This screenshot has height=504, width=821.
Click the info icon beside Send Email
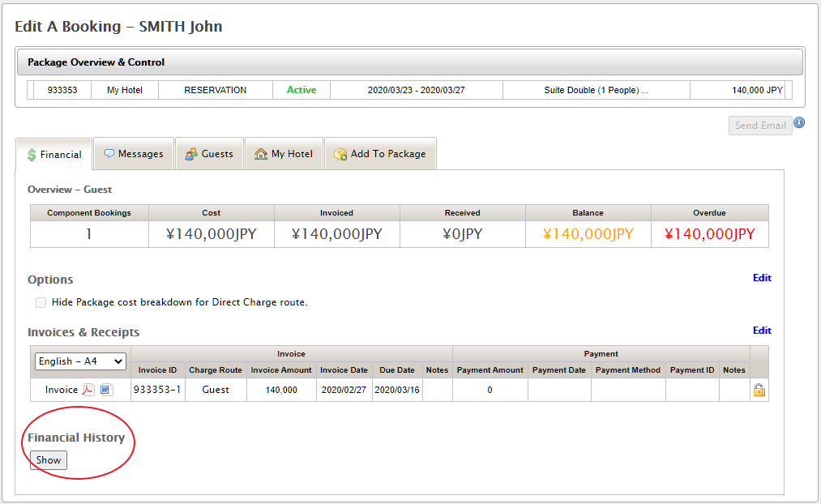tap(799, 123)
